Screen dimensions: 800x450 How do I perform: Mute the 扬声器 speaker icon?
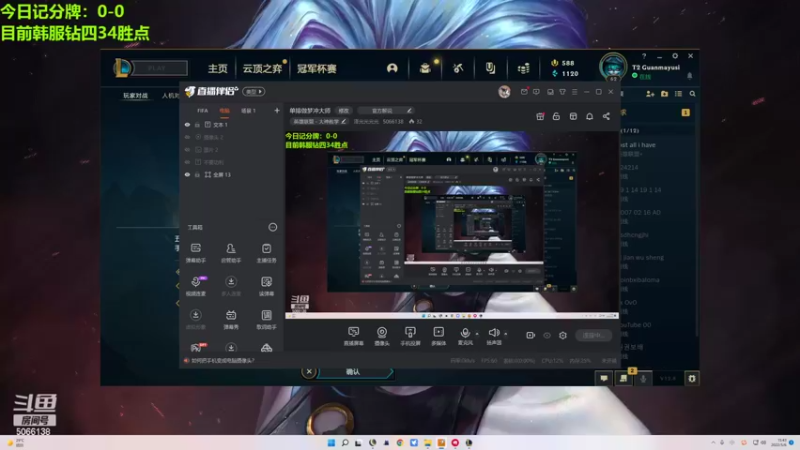(493, 333)
